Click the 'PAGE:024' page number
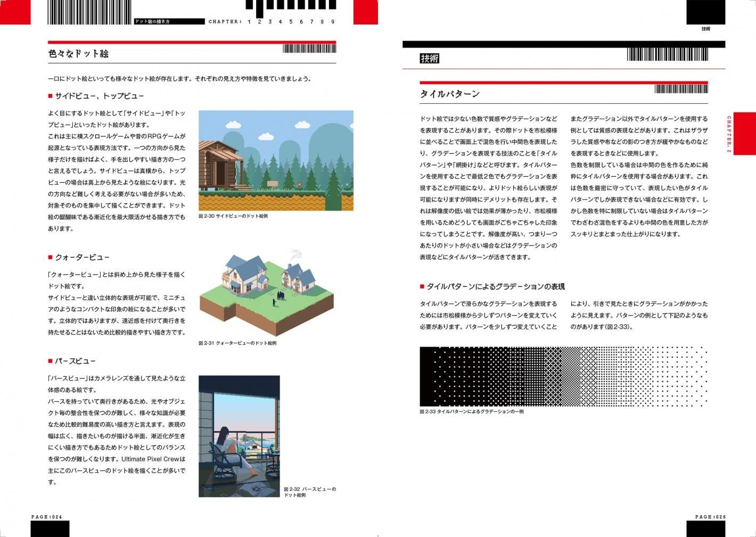 pyautogui.click(x=47, y=517)
